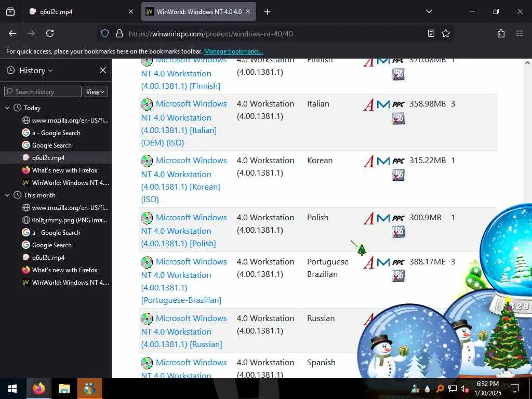
Task: Collapse the This month history group
Action: [7, 195]
